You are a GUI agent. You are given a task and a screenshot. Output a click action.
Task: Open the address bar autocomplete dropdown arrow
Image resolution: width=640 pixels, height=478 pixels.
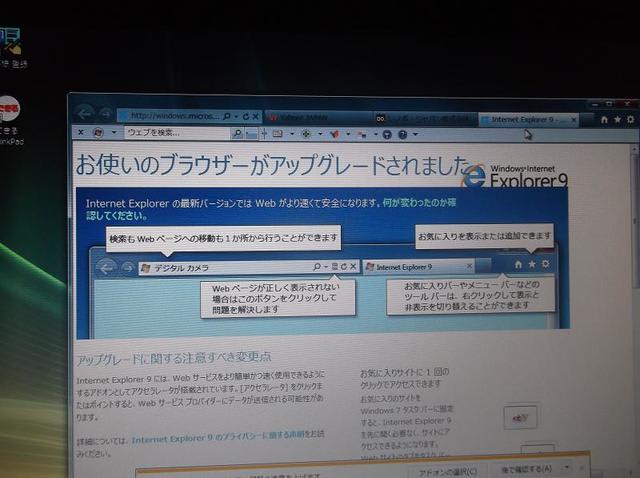pyautogui.click(x=236, y=117)
